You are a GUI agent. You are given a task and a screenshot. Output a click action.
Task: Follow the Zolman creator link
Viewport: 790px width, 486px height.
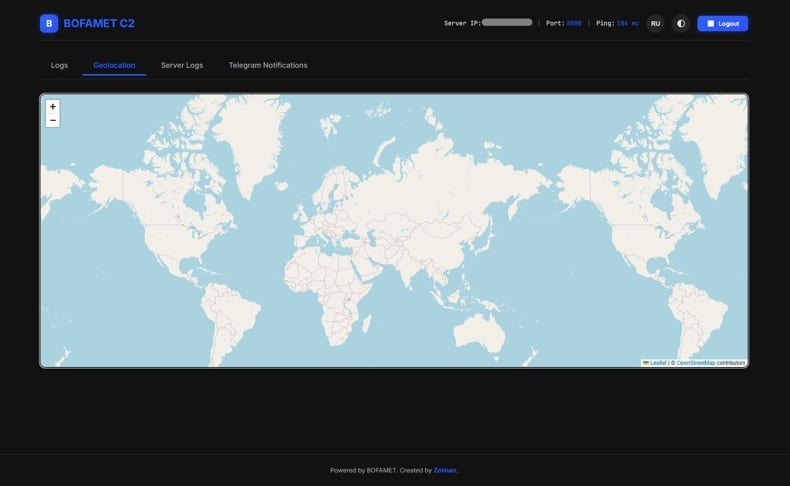click(445, 470)
